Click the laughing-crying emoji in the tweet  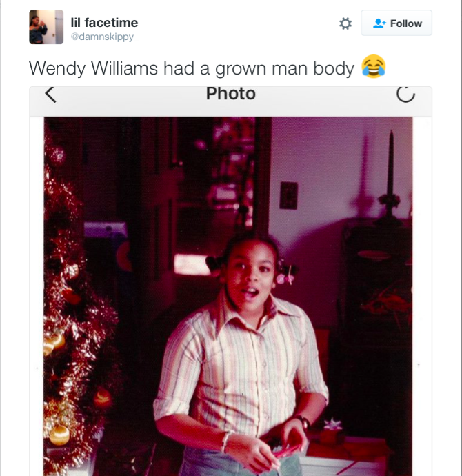click(x=373, y=67)
